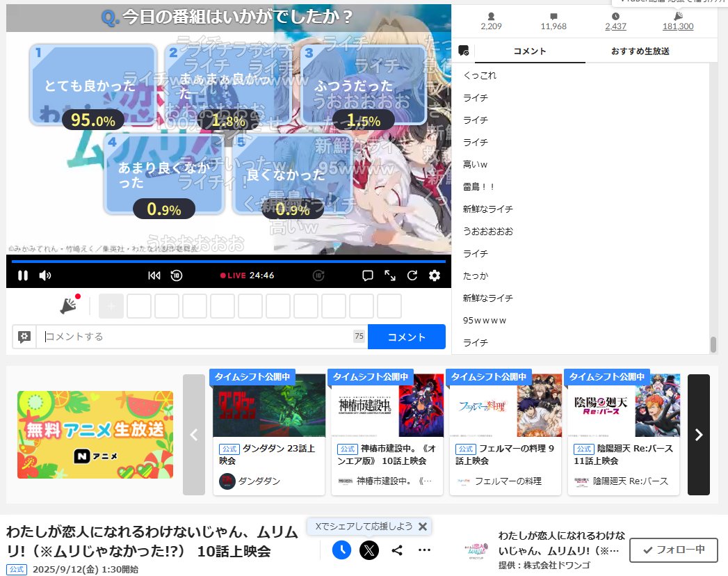The height and width of the screenshot is (576, 728).
Task: Jump to the beginning of the stream
Action: (154, 275)
